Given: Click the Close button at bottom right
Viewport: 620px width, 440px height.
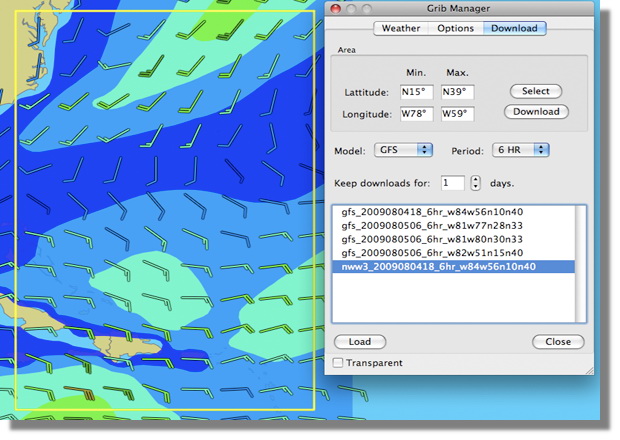Looking at the screenshot, I should 557,342.
